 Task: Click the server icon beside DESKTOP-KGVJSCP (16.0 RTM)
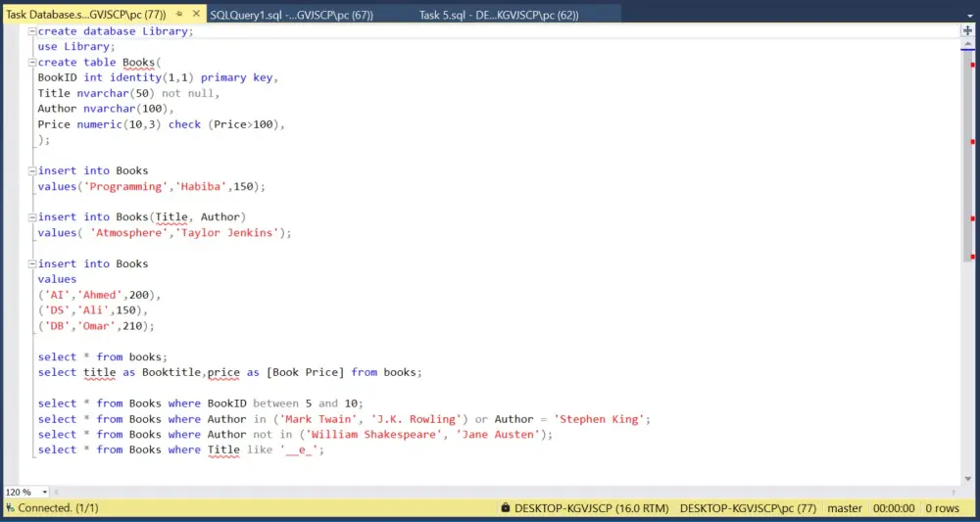point(506,508)
